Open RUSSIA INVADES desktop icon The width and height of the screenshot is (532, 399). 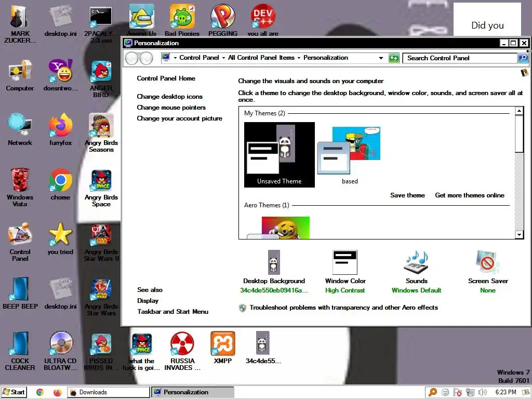tap(182, 351)
